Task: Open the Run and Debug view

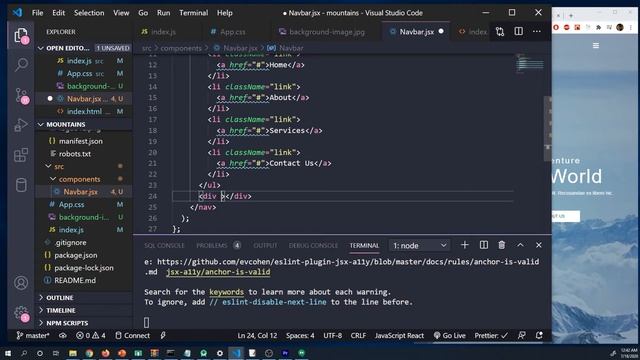Action: click(21, 125)
